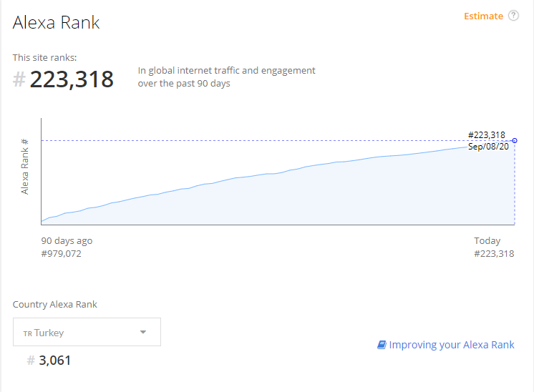Click the gray hash before 3,061
Image resolution: width=534 pixels, height=392 pixels.
coord(31,360)
